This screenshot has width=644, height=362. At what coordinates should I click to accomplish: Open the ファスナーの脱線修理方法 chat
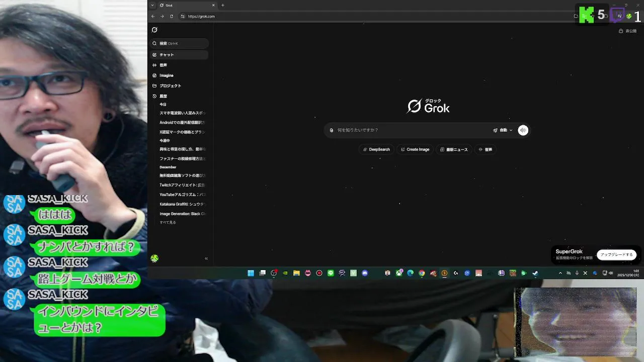pyautogui.click(x=182, y=159)
